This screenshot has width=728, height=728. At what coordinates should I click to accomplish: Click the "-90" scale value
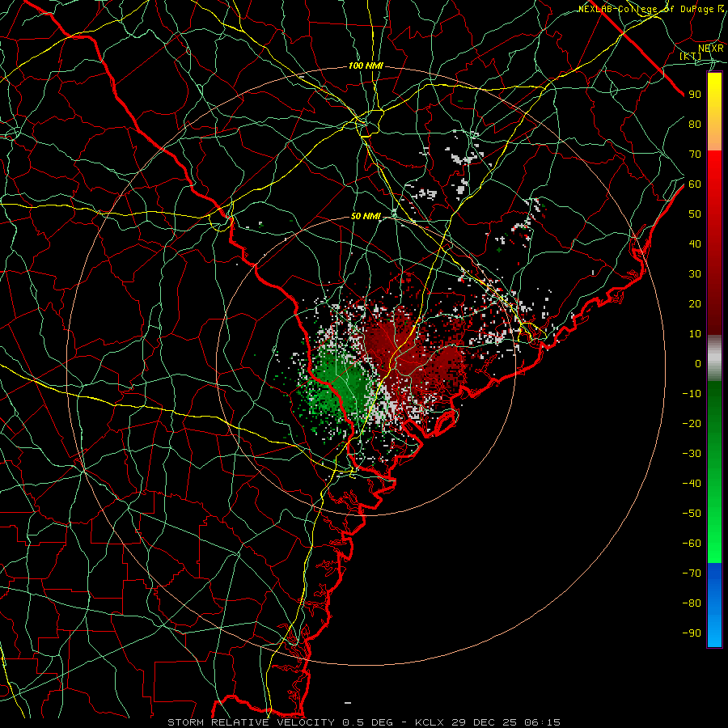(x=692, y=633)
